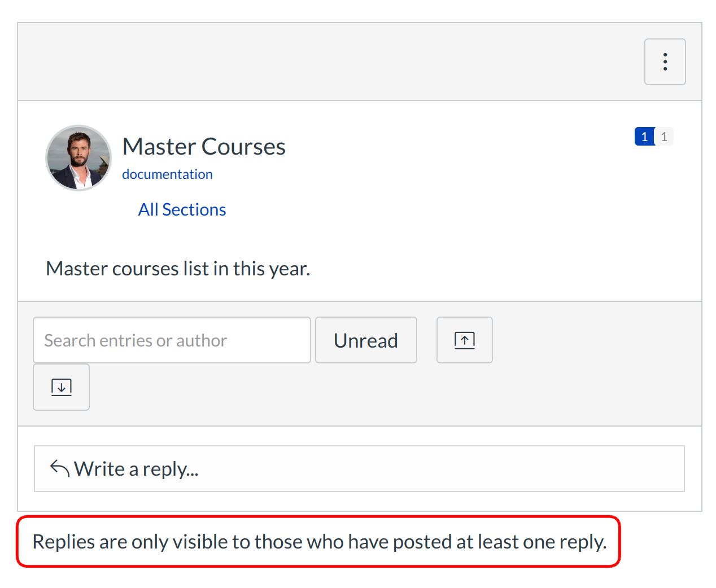Click the replies visibility notice text
This screenshot has height=588, width=716.
tap(319, 542)
